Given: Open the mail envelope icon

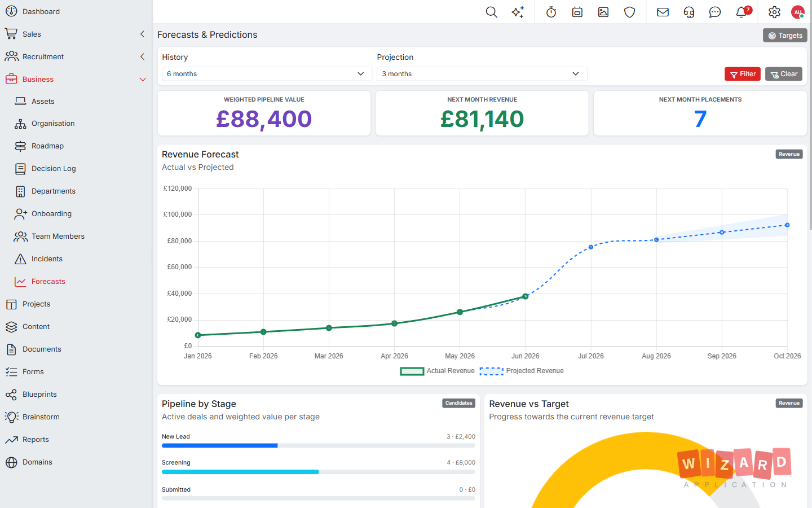Looking at the screenshot, I should tap(663, 12).
